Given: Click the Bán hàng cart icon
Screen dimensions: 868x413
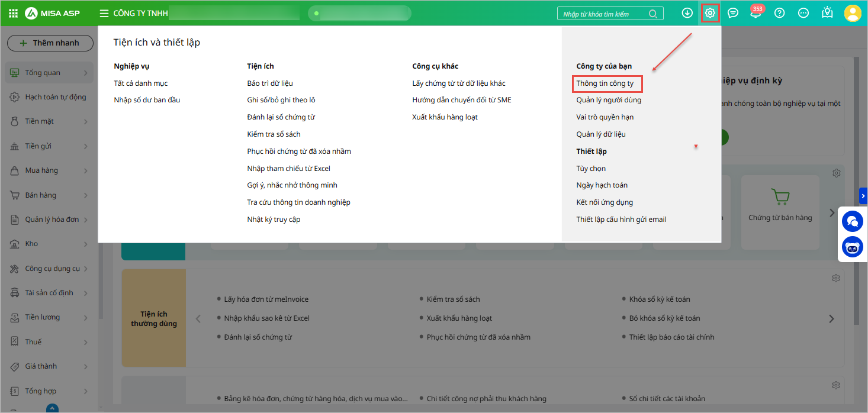Looking at the screenshot, I should click(14, 195).
